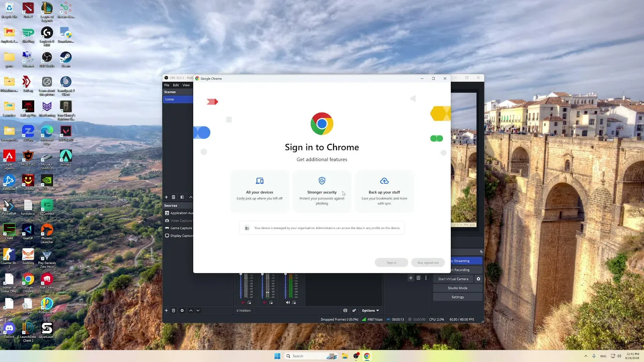The width and height of the screenshot is (644, 362).
Task: Click Start Virtual Camera button
Action: [453, 279]
